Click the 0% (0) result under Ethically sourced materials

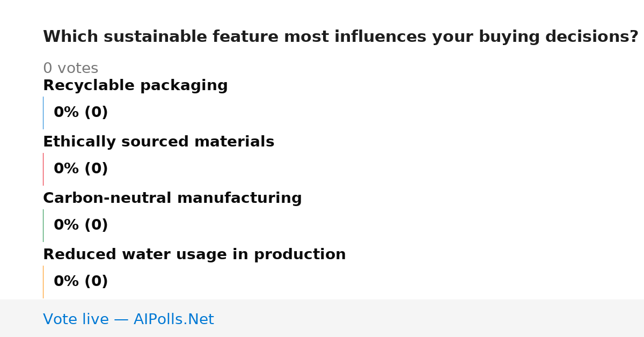coord(80,169)
